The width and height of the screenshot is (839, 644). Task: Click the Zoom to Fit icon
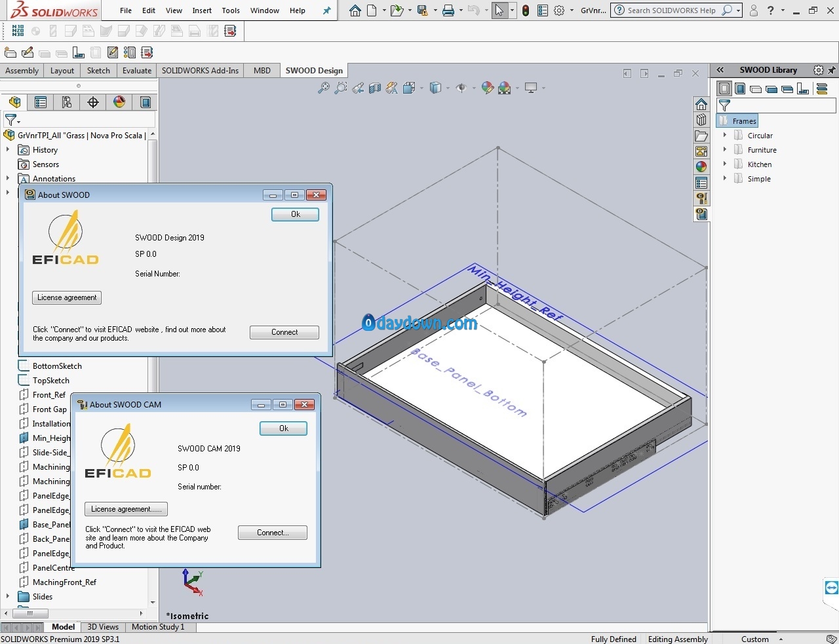pos(324,88)
